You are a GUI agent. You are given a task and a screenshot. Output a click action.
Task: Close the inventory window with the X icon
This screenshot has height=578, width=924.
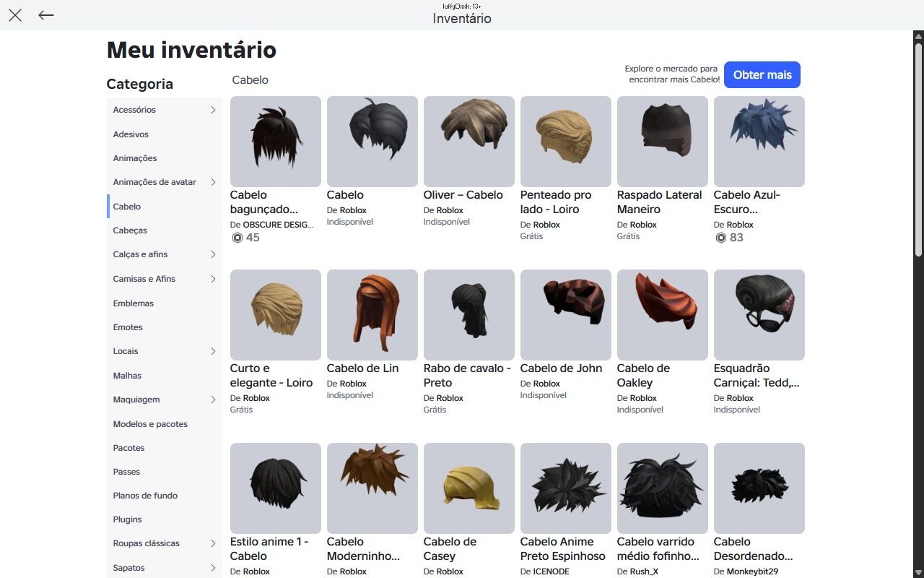[x=15, y=15]
